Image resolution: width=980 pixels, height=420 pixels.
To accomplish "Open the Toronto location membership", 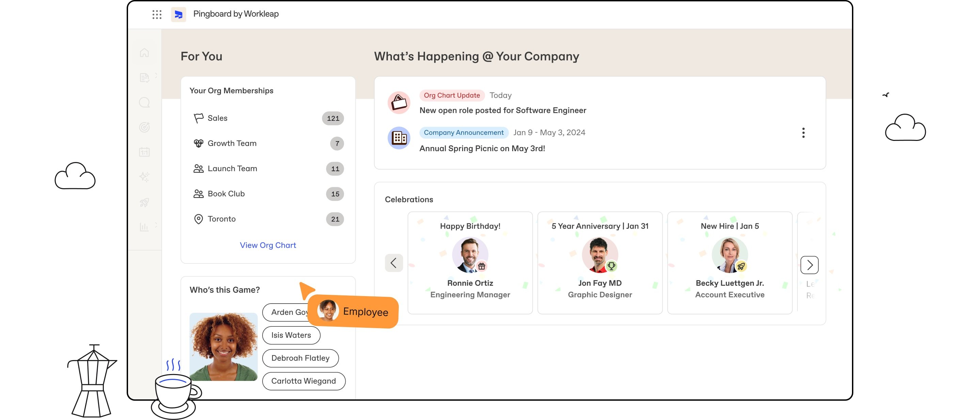I will pyautogui.click(x=268, y=219).
